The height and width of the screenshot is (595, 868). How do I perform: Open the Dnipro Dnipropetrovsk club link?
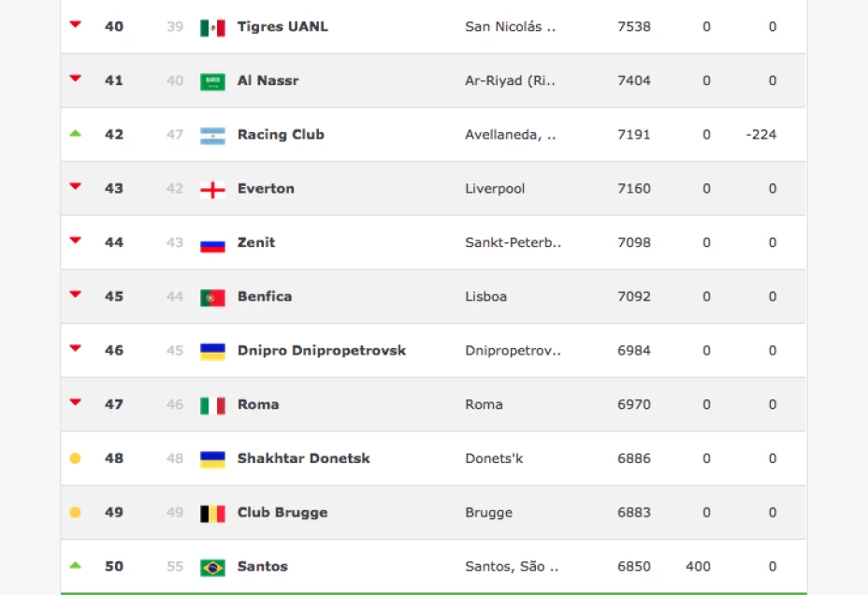click(x=322, y=351)
